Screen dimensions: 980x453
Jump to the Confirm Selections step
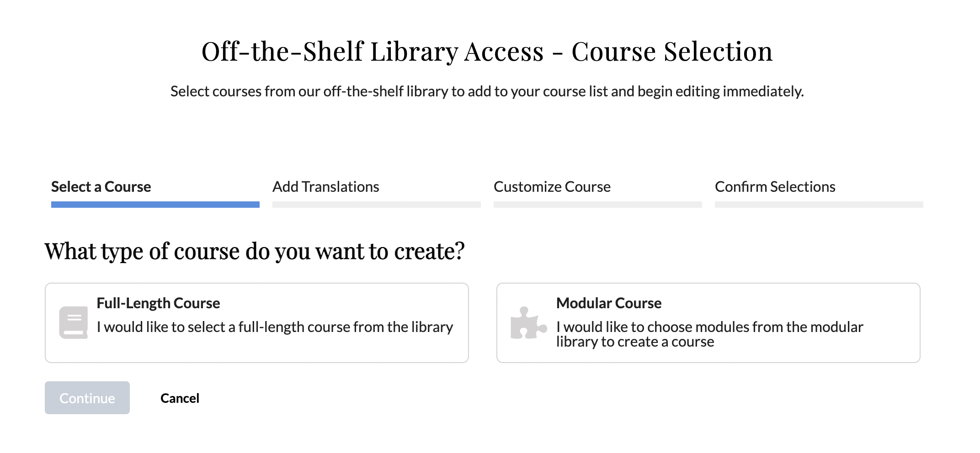coord(775,187)
